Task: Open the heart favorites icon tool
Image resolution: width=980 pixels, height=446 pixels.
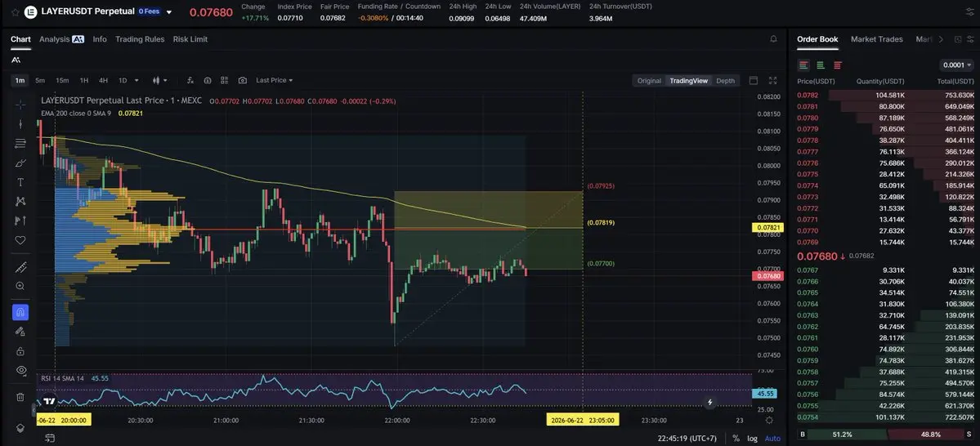Action: (x=20, y=240)
